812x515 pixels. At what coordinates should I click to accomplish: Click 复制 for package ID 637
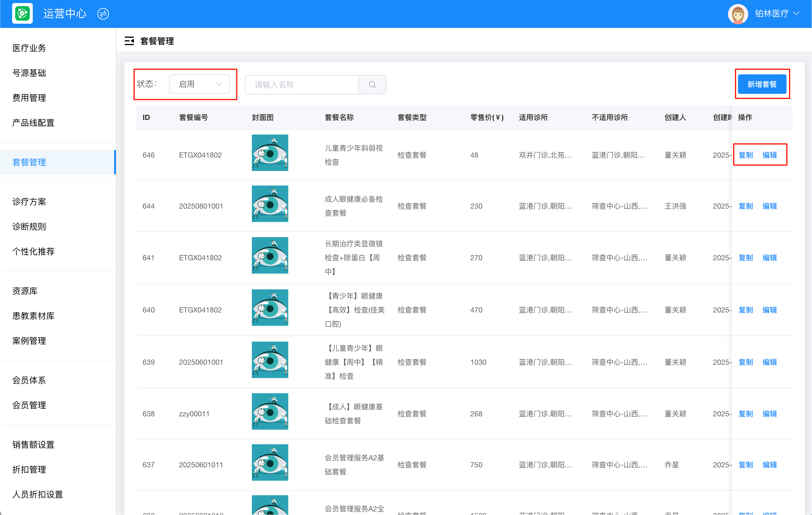point(746,465)
